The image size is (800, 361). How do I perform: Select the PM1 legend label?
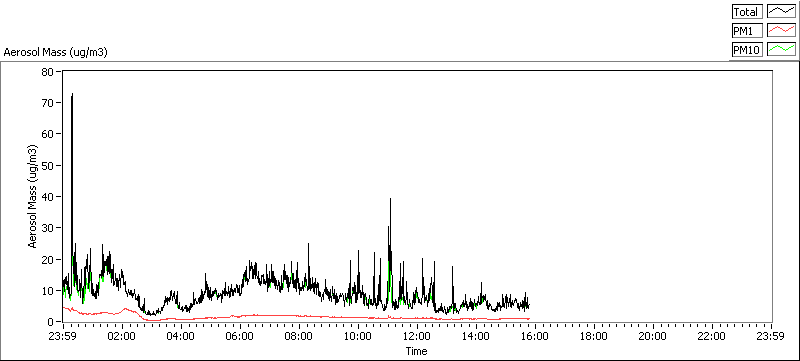coord(747,31)
